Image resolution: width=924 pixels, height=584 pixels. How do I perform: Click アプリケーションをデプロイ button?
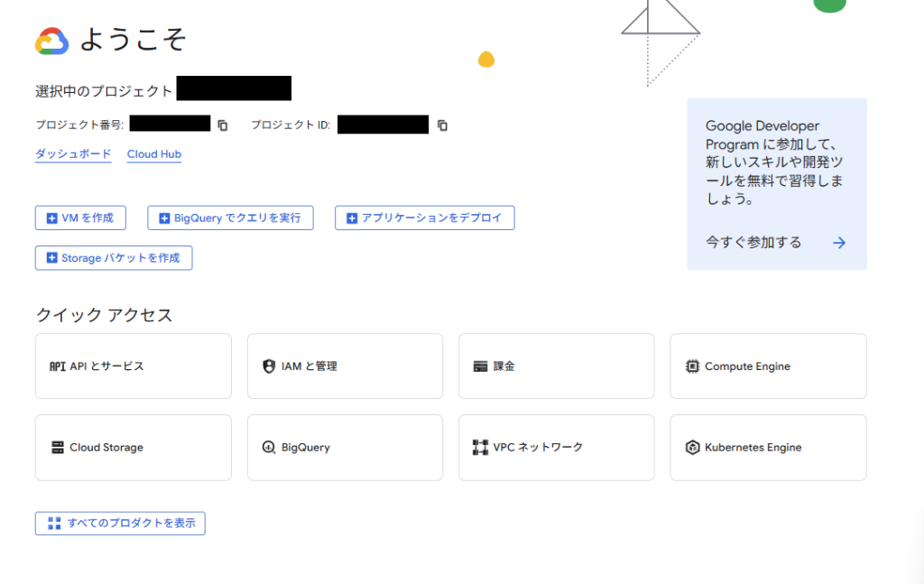(x=424, y=218)
